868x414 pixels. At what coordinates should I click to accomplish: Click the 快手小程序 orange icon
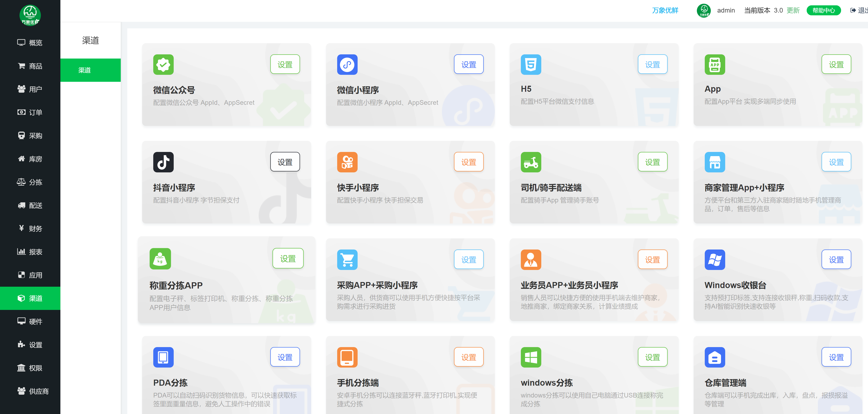coord(347,162)
